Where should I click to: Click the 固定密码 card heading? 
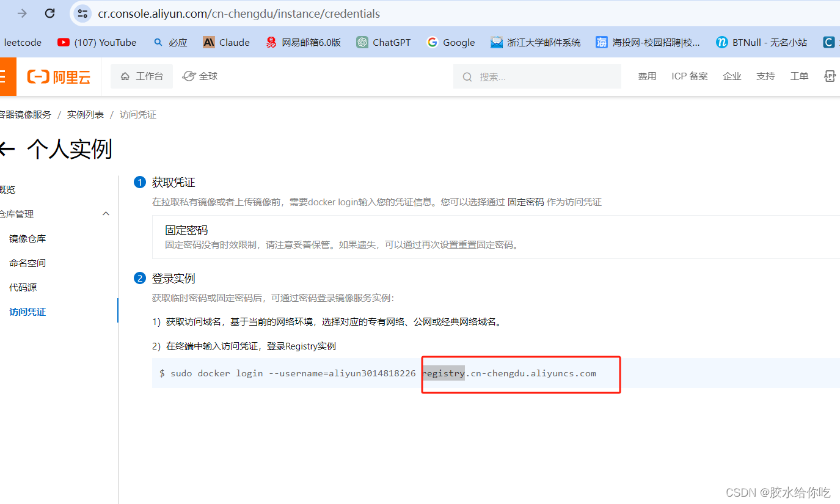click(x=186, y=230)
